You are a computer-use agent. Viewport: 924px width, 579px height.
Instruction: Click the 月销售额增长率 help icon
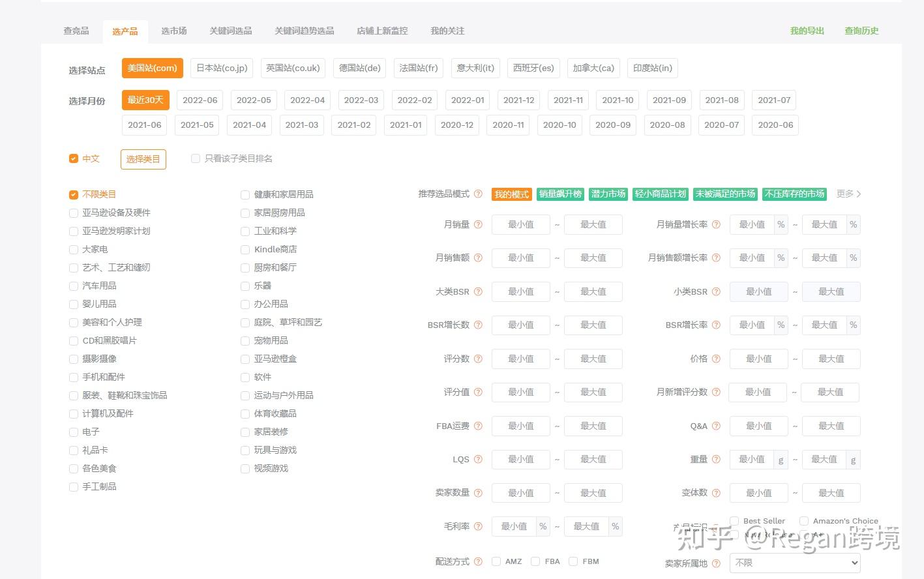(716, 258)
